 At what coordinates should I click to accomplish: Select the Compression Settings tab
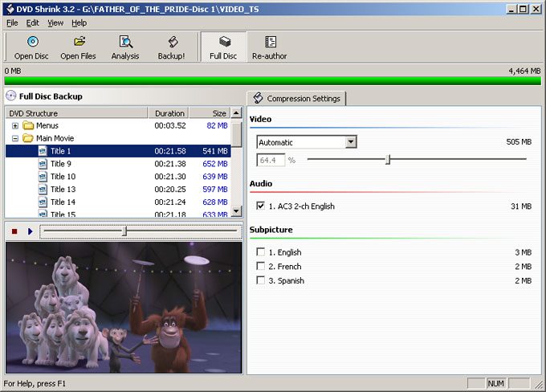(296, 99)
